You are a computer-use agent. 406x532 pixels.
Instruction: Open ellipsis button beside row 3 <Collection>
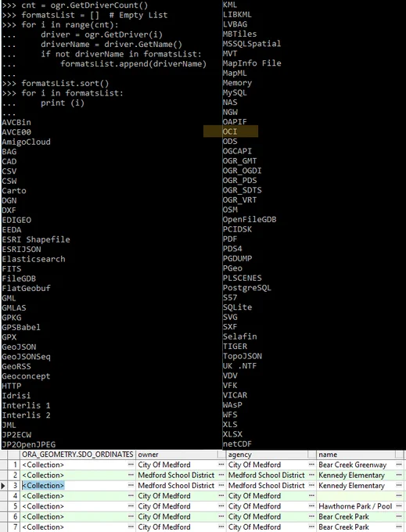click(131, 486)
